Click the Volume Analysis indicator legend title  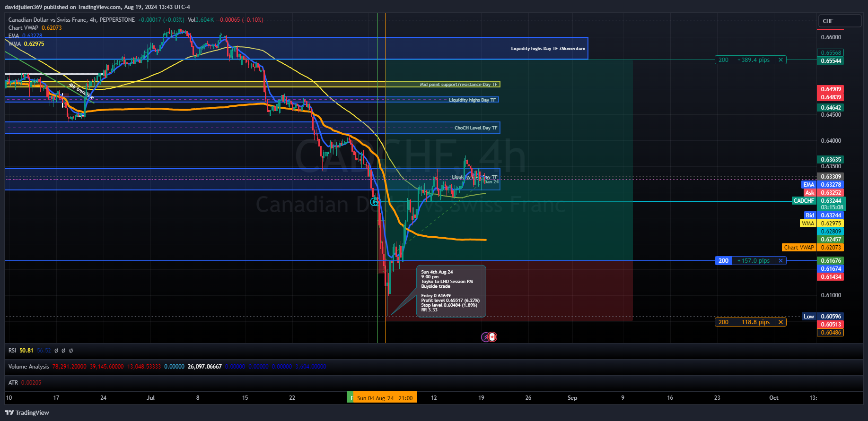pos(28,367)
